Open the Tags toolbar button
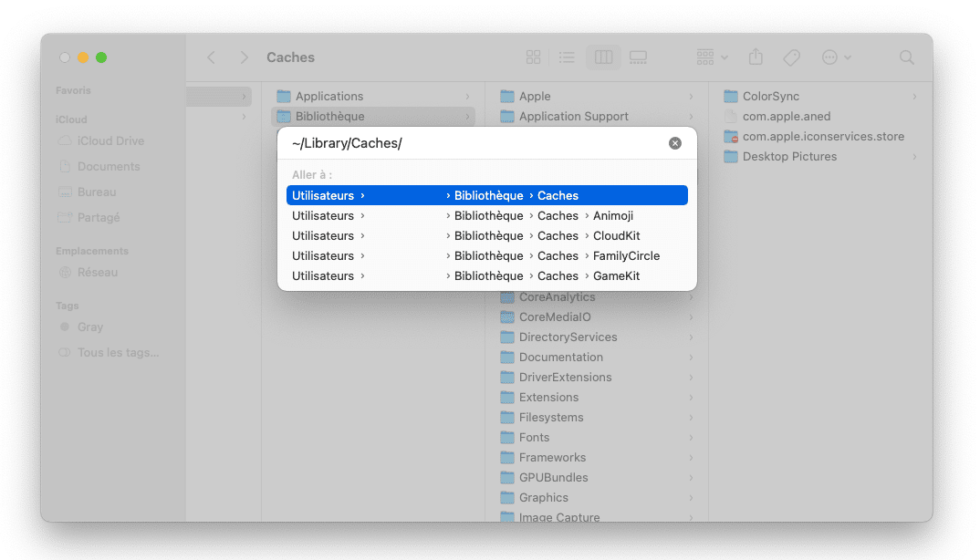 point(791,57)
